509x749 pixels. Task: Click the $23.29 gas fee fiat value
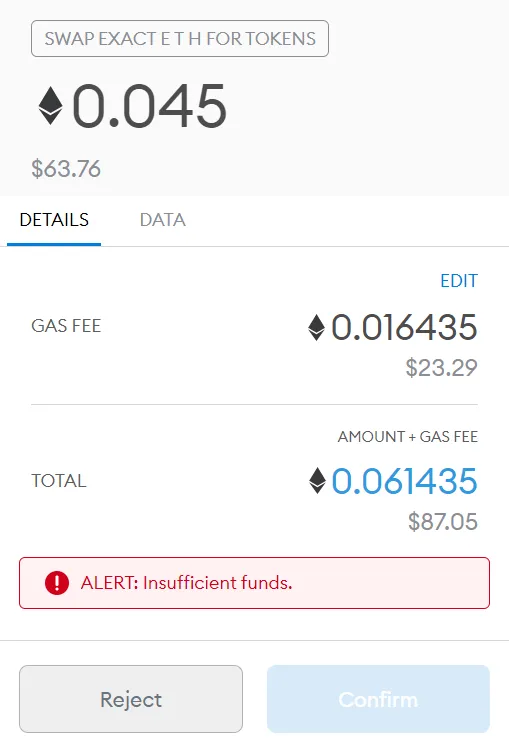click(x=441, y=368)
